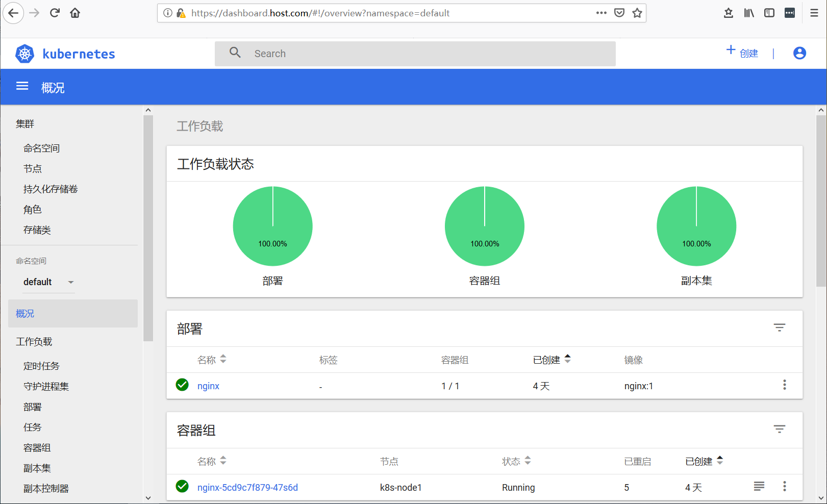View logs for pod nginx-5cd9c7f879-47s6d

click(x=759, y=487)
